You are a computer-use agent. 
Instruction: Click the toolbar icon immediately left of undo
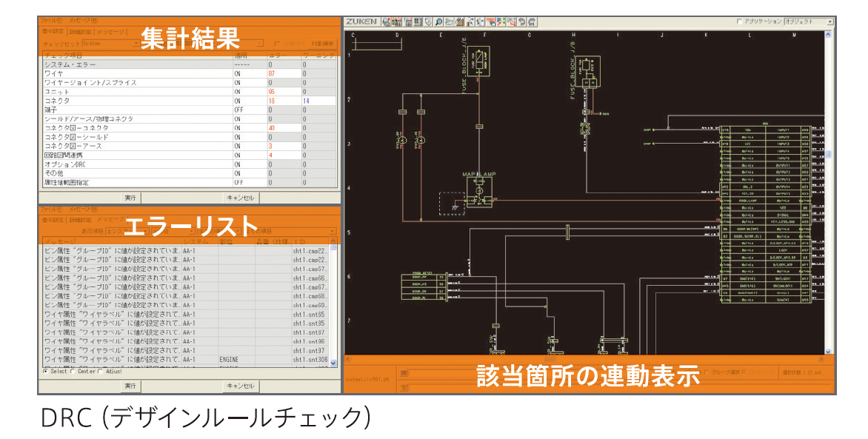pos(511,21)
